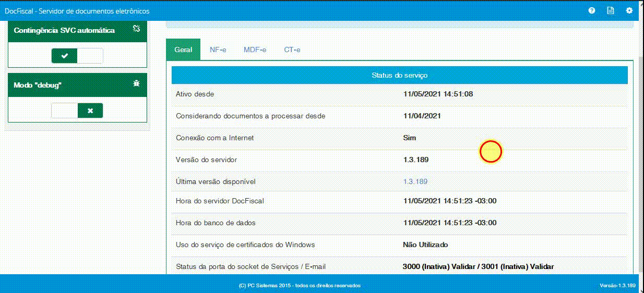
Task: Click the Status do serviço header
Action: pos(399,75)
